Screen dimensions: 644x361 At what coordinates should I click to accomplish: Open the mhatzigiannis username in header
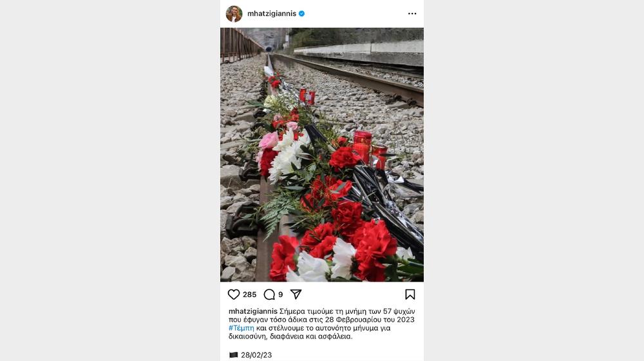click(x=272, y=14)
